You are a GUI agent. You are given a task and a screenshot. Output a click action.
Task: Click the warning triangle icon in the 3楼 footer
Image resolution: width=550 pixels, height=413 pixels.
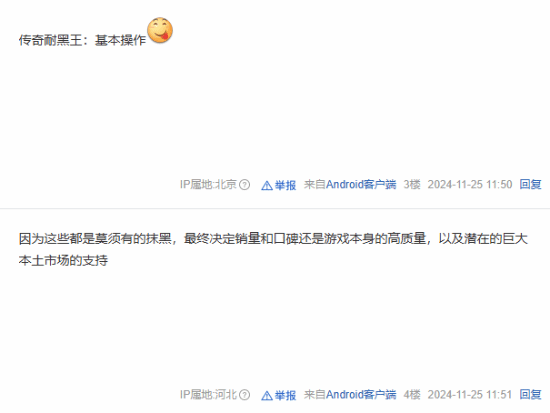coord(267,185)
